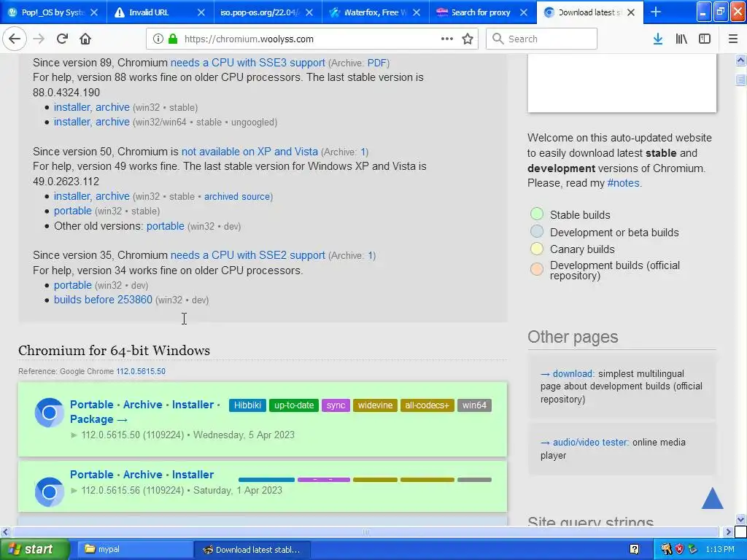
Task: Click the orange Development builds color circle
Action: click(x=537, y=269)
